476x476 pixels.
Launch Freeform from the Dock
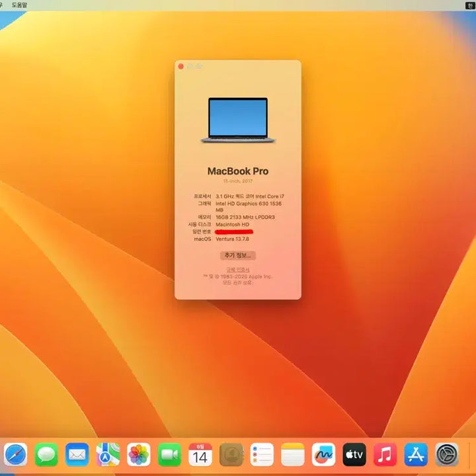click(x=323, y=454)
